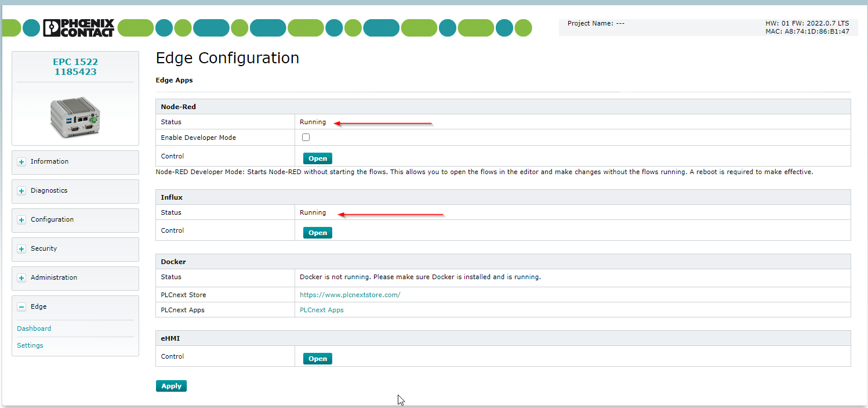Open the PLCnext Apps link
The width and height of the screenshot is (868, 408).
[321, 310]
